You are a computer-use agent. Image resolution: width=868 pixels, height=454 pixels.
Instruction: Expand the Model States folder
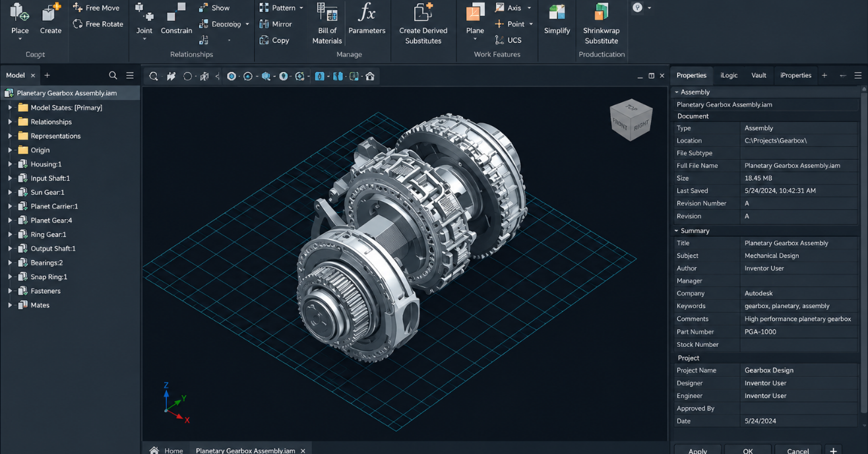click(x=10, y=108)
